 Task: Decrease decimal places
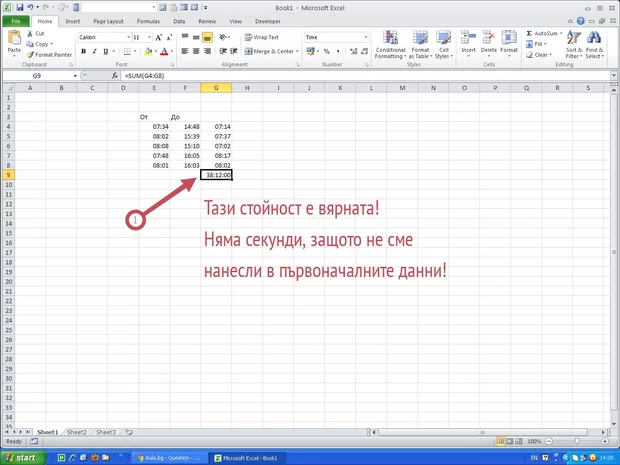(x=364, y=51)
